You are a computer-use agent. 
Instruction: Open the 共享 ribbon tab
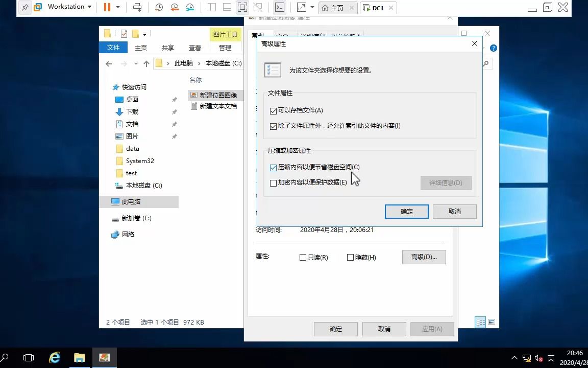click(x=168, y=48)
